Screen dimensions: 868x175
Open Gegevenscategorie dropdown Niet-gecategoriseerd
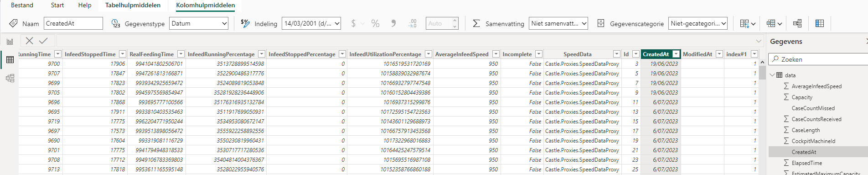[698, 23]
